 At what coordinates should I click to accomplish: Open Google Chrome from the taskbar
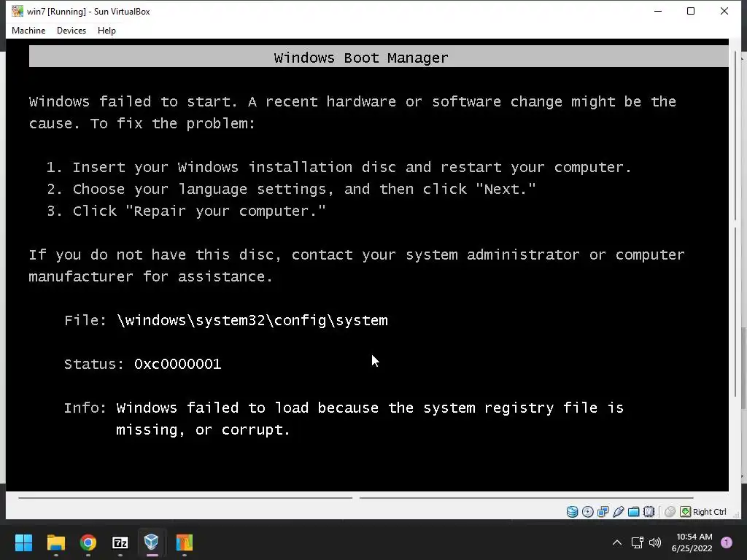pyautogui.click(x=88, y=542)
